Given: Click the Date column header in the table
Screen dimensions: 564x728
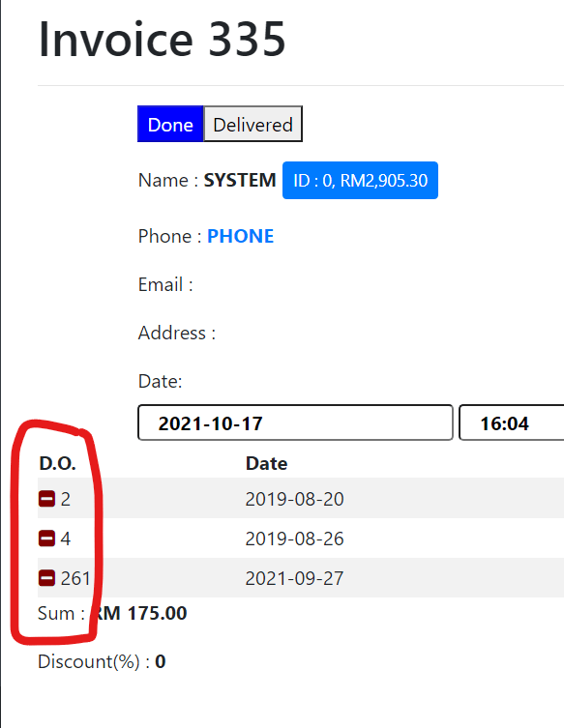Looking at the screenshot, I should tap(266, 463).
